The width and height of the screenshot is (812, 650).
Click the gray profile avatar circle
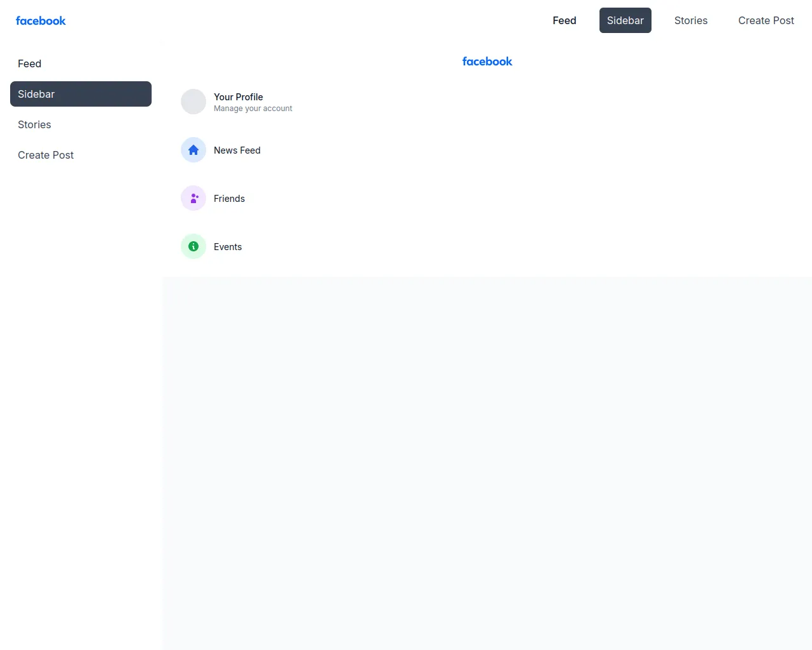point(193,102)
